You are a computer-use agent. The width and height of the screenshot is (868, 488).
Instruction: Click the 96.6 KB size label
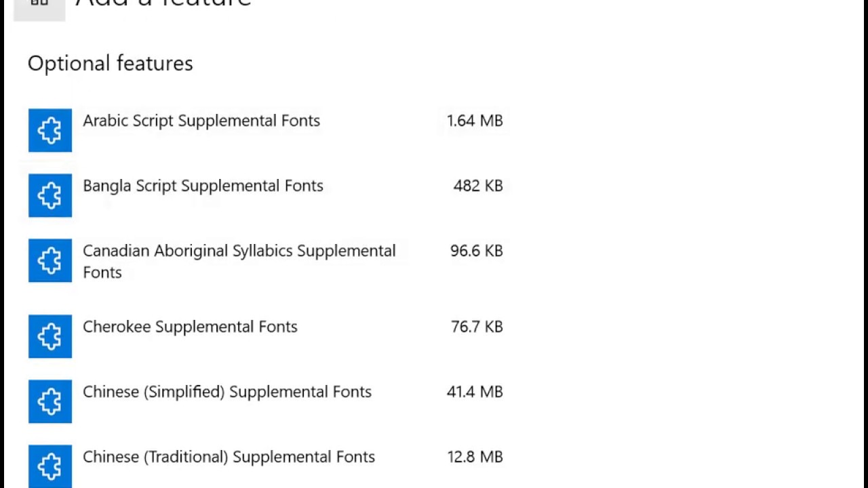point(477,251)
